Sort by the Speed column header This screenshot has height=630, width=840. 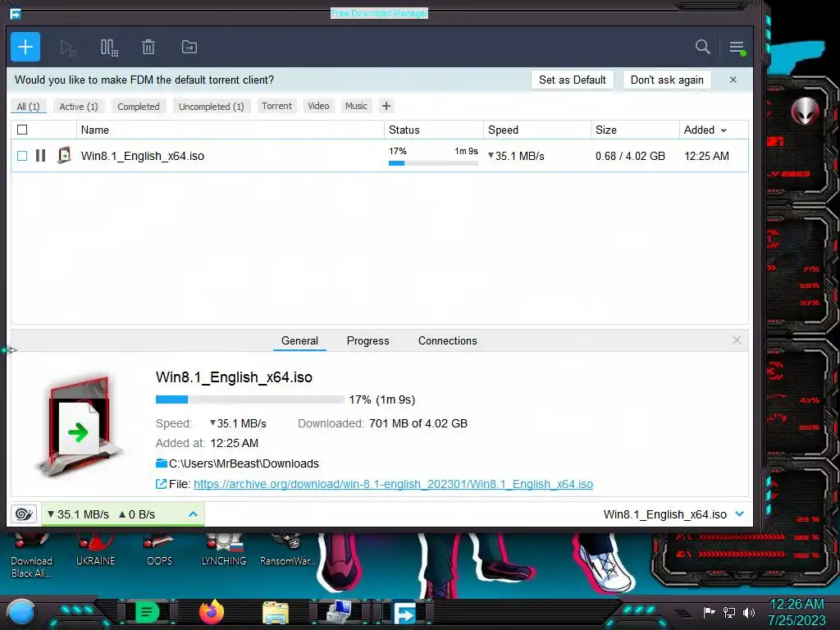[x=537, y=130]
